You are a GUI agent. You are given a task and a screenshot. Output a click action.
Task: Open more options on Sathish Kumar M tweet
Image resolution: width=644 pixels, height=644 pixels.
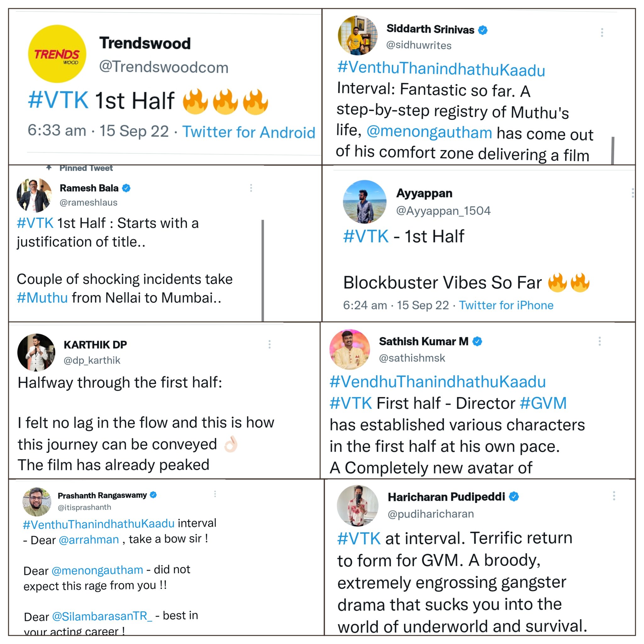599,341
